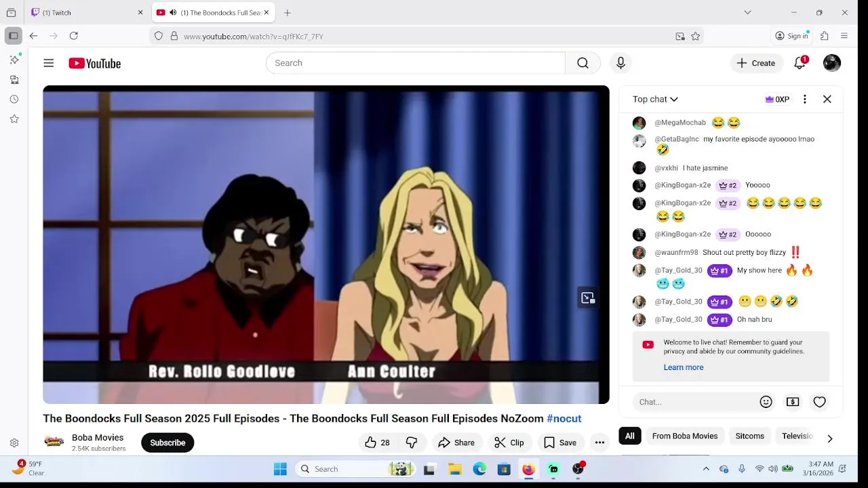Bookmark this page with the star
868x488 pixels.
click(695, 37)
